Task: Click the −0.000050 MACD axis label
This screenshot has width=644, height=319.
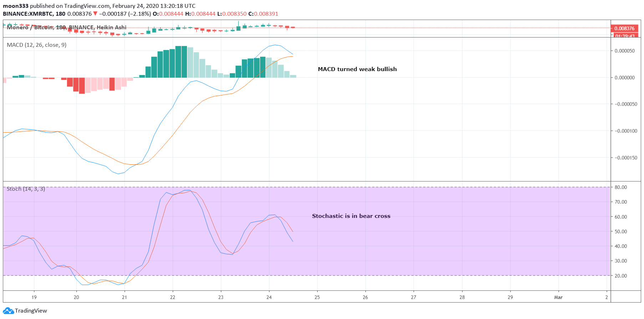Action: tap(626, 104)
